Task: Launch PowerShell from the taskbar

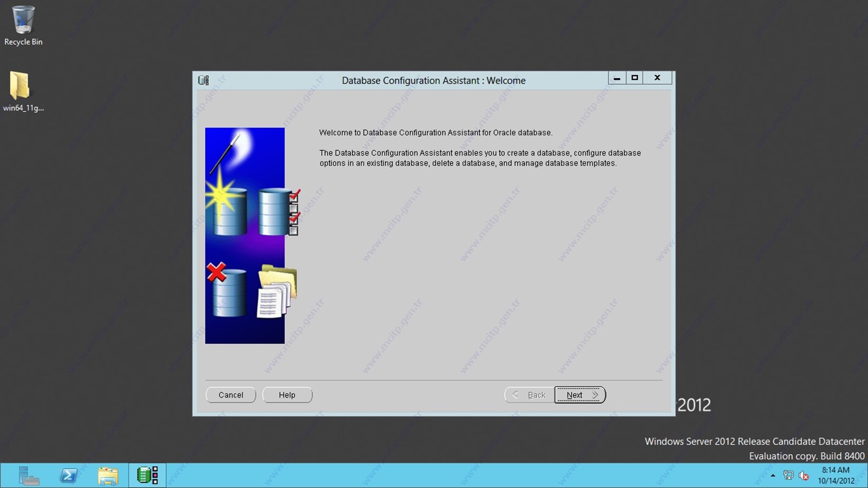Action: point(69,476)
